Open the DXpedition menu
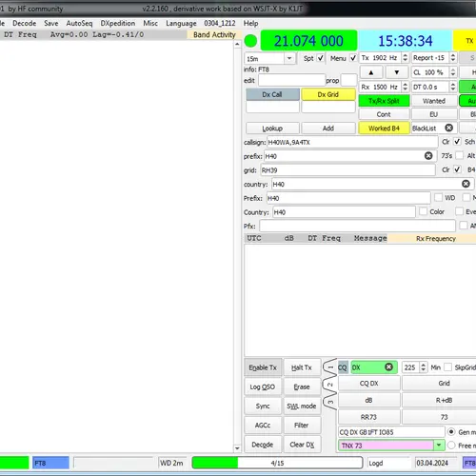Viewport: 476px width, 476px height. coord(118,23)
